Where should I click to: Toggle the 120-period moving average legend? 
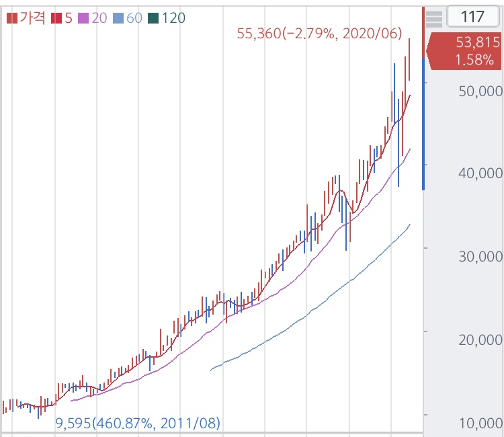(167, 18)
